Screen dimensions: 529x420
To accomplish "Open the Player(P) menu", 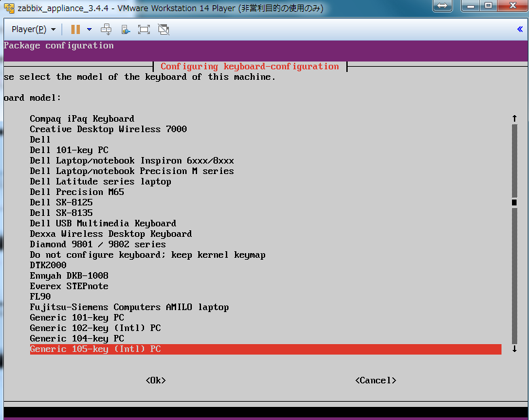I will point(33,29).
